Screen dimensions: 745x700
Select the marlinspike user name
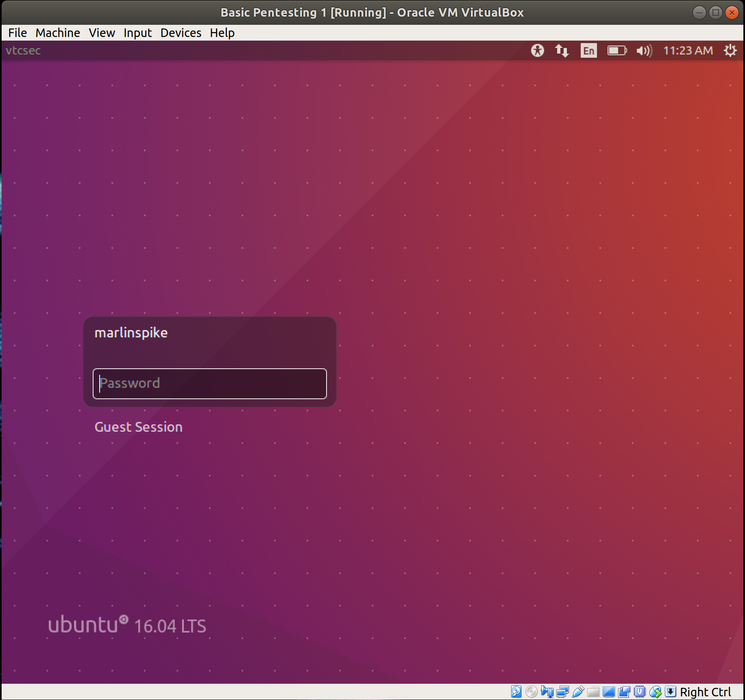(x=131, y=333)
